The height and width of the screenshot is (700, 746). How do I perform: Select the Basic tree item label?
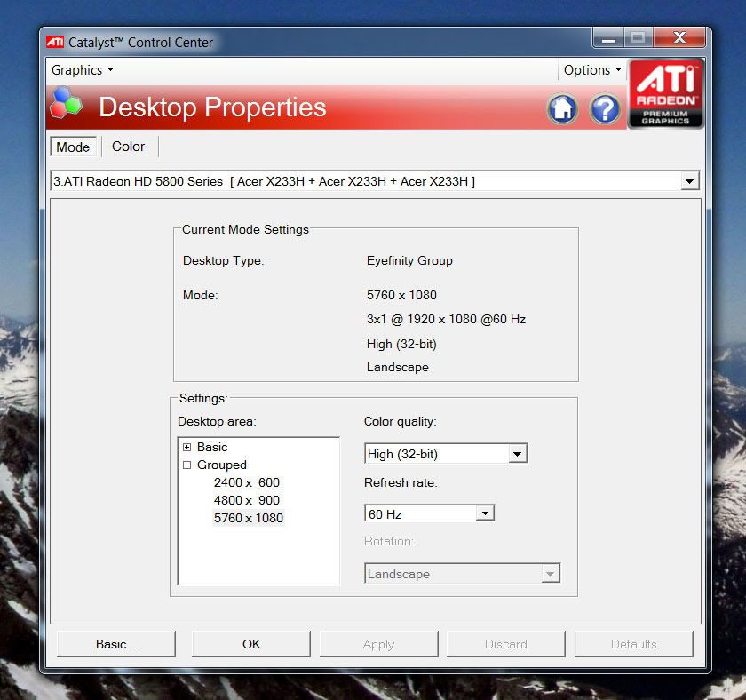pos(212,448)
